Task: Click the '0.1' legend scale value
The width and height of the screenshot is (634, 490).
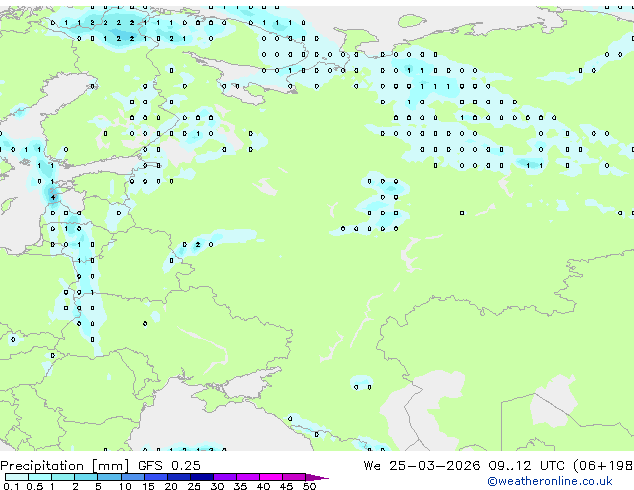Action: click(11, 486)
